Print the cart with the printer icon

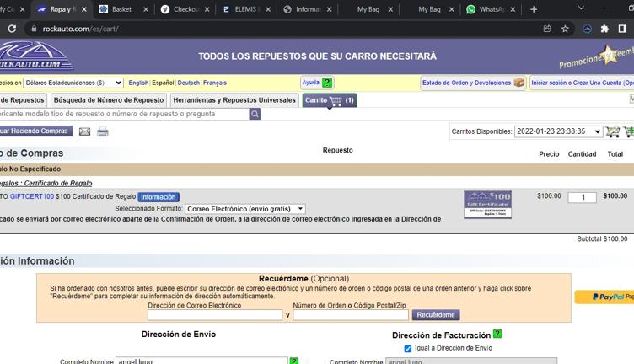tap(103, 131)
